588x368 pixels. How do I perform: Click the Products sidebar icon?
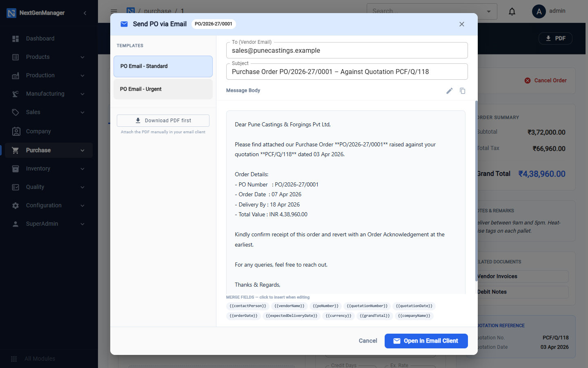(16, 57)
